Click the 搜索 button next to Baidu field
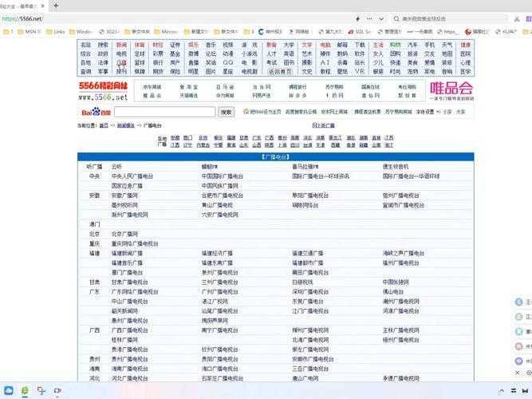The height and width of the screenshot is (399, 532). tap(226, 112)
